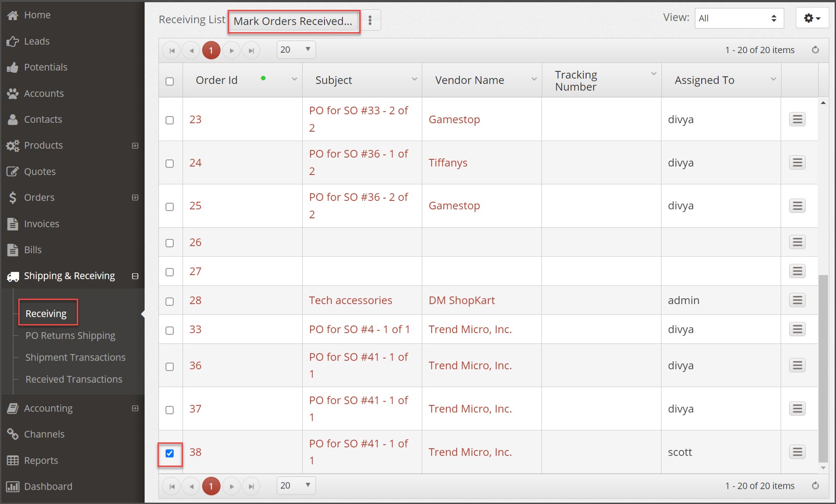Click the scrollbar down arrow

tap(823, 468)
